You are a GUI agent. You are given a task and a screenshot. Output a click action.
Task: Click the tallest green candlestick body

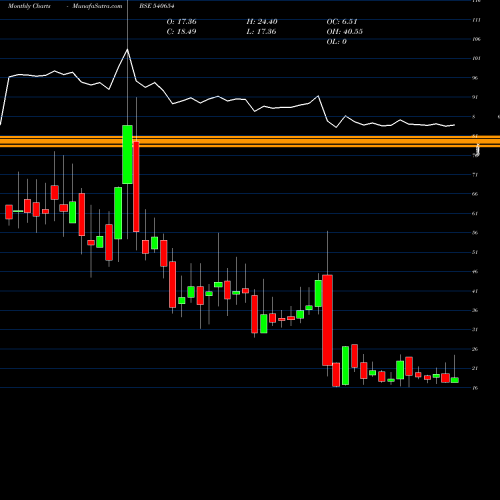127,154
